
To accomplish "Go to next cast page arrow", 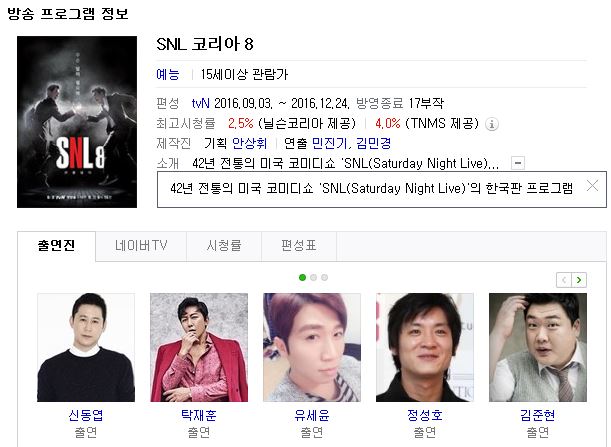I will coord(579,280).
